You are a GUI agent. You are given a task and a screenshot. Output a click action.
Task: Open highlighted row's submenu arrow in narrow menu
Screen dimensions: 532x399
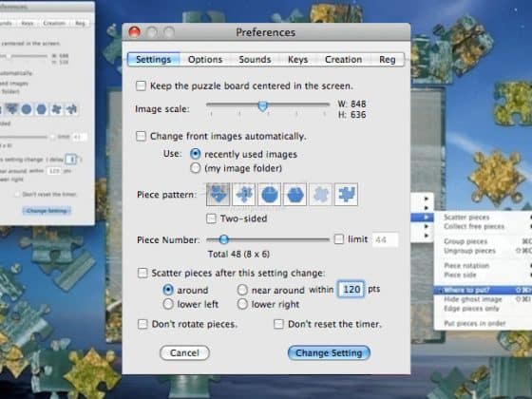coord(427,217)
